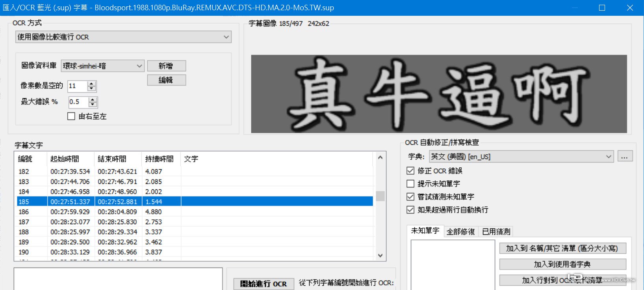Maximize the OCR import window
Screen dimensions: 644x290
click(602, 8)
